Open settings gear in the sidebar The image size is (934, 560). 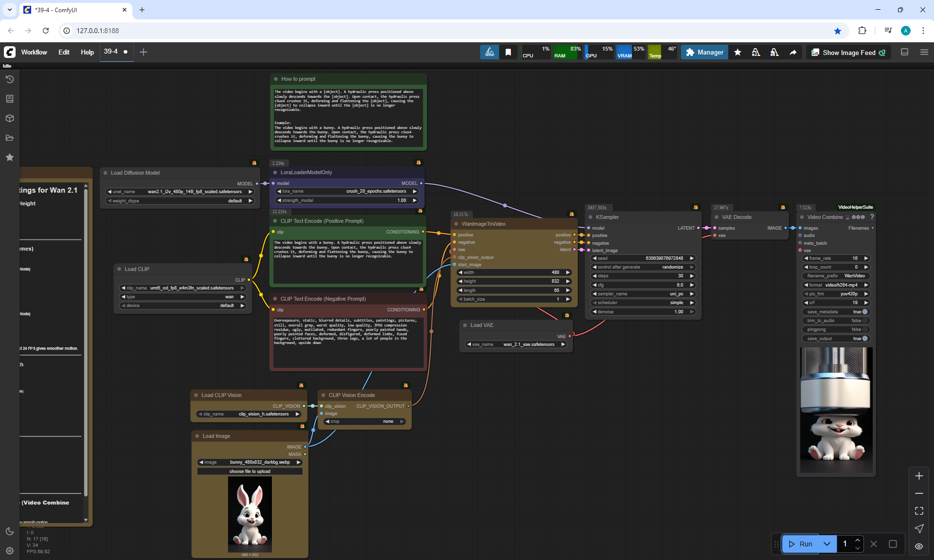(x=10, y=551)
